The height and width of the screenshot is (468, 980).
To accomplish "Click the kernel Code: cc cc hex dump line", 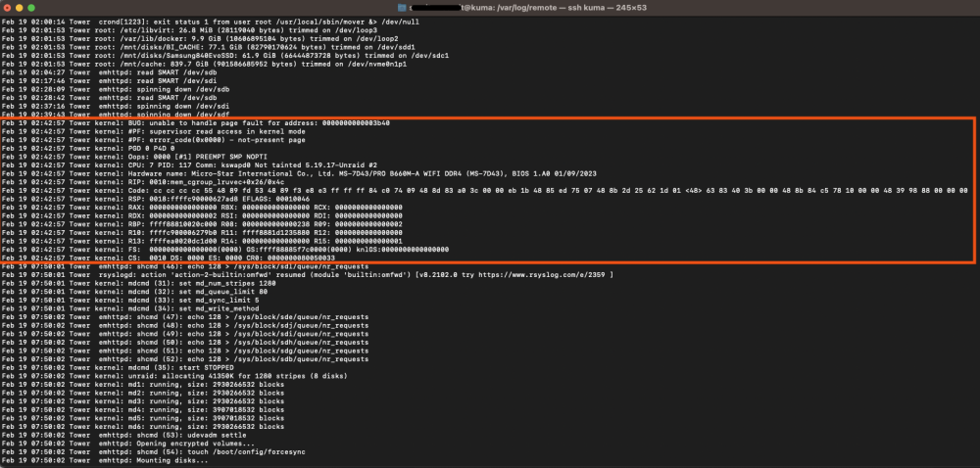I will pos(485,190).
